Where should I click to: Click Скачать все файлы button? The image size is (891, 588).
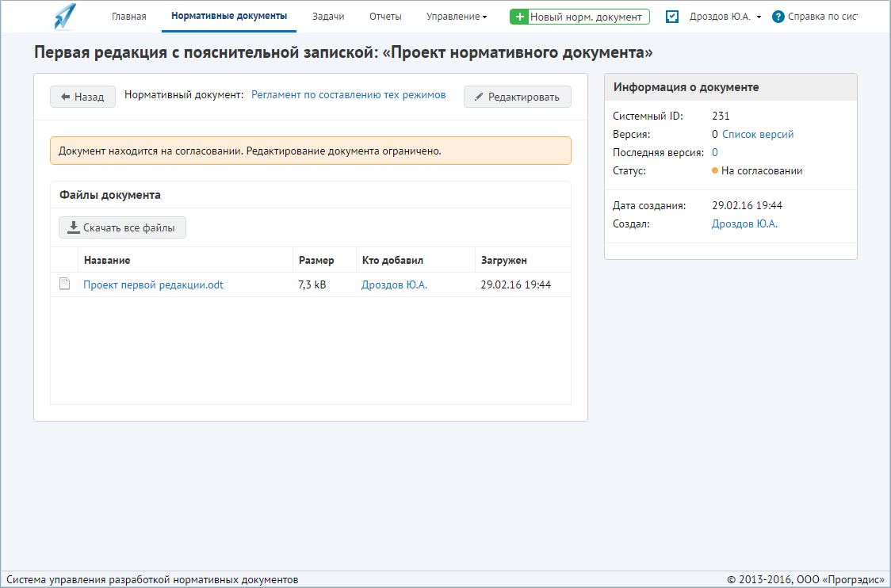pyautogui.click(x=122, y=227)
